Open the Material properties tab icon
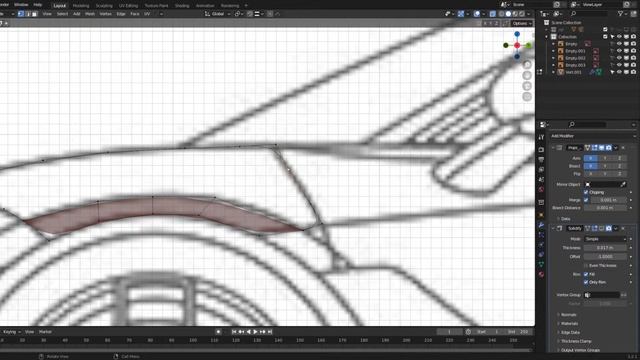The height and width of the screenshot is (360, 640). (x=541, y=274)
